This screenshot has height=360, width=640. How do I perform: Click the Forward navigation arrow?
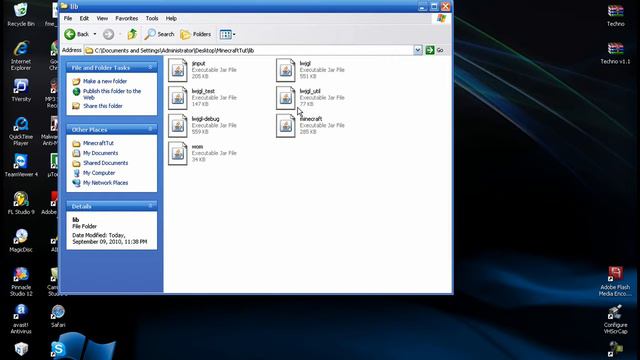coord(108,34)
